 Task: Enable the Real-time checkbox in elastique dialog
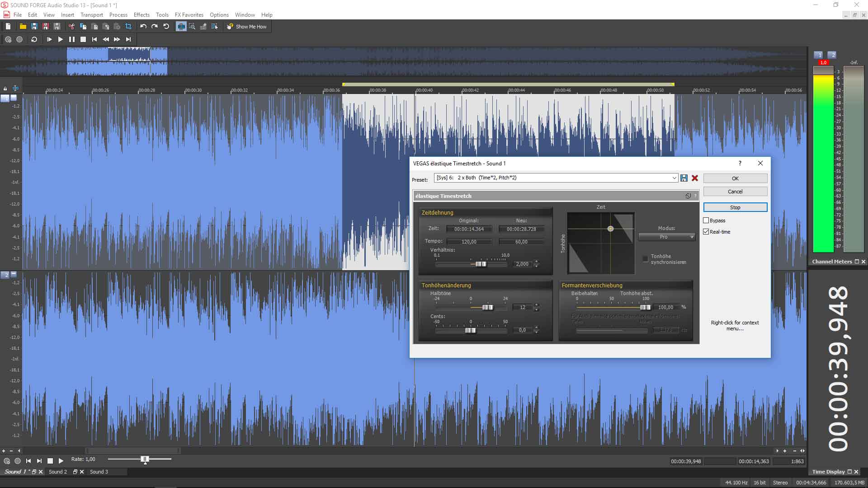coord(707,232)
